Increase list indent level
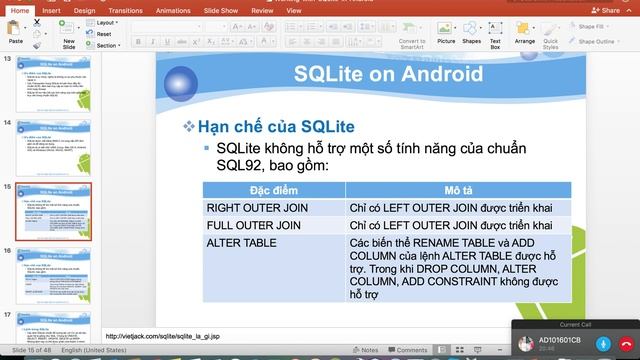 [x=348, y=27]
